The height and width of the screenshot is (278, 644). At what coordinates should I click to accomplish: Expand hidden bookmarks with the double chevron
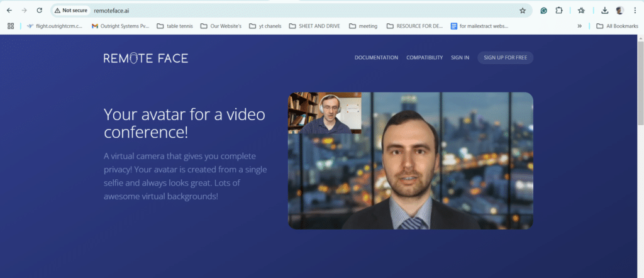[x=579, y=26]
